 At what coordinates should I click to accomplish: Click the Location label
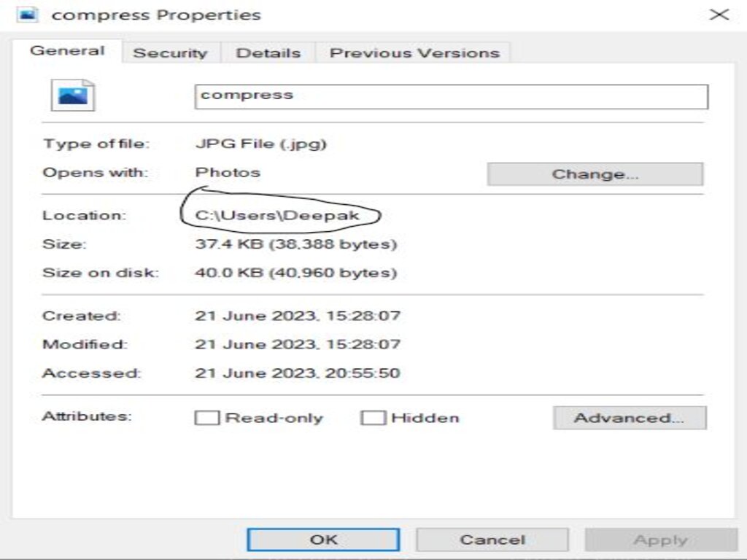(85, 215)
